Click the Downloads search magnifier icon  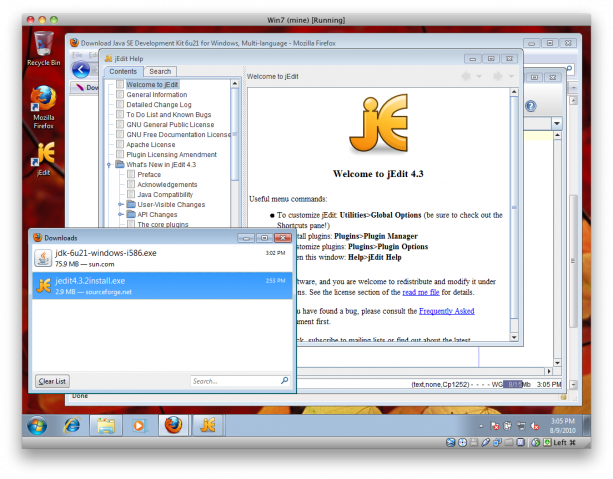click(x=284, y=380)
